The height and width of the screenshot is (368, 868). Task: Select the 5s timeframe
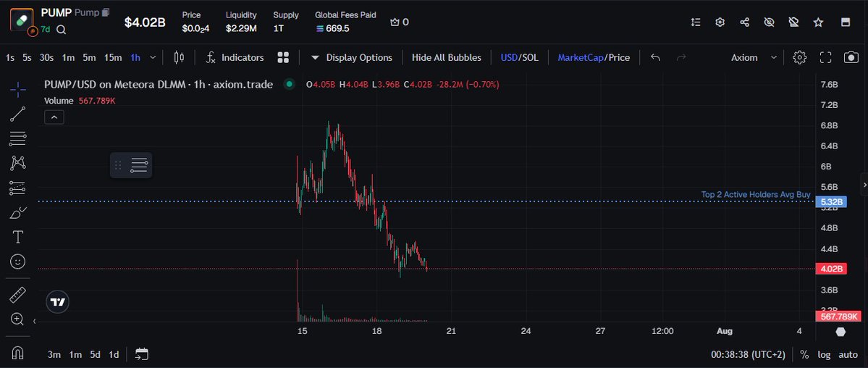(27, 57)
